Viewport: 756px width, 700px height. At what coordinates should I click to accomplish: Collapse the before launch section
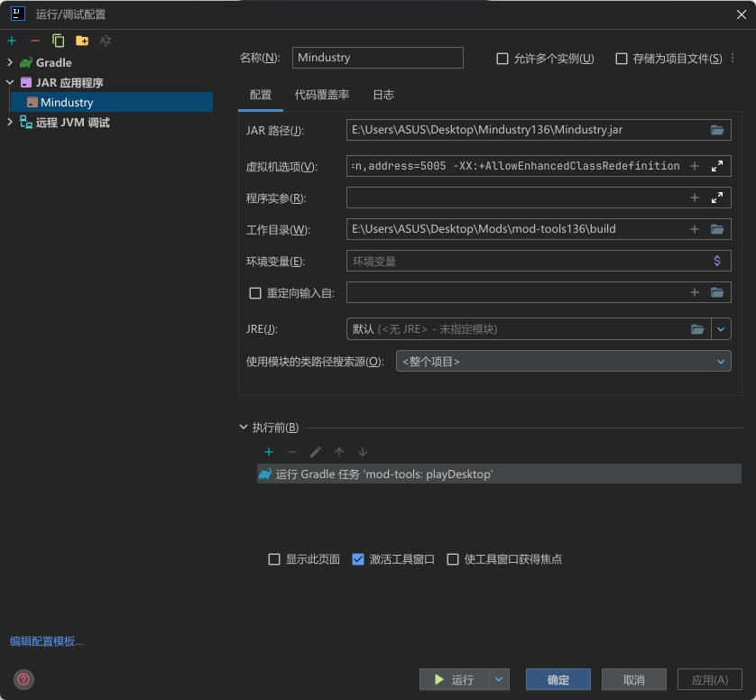tap(244, 428)
